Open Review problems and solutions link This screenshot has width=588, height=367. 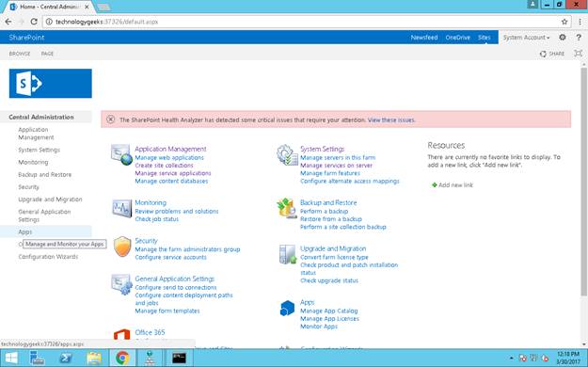point(177,212)
